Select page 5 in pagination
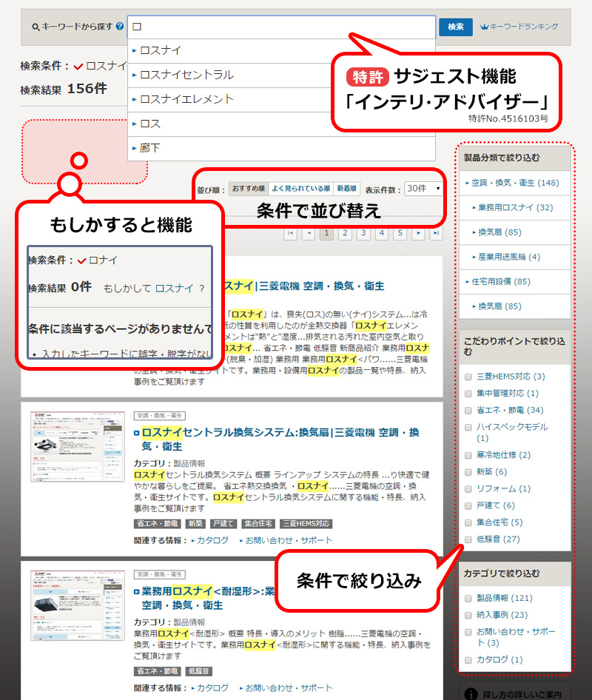 (x=400, y=233)
